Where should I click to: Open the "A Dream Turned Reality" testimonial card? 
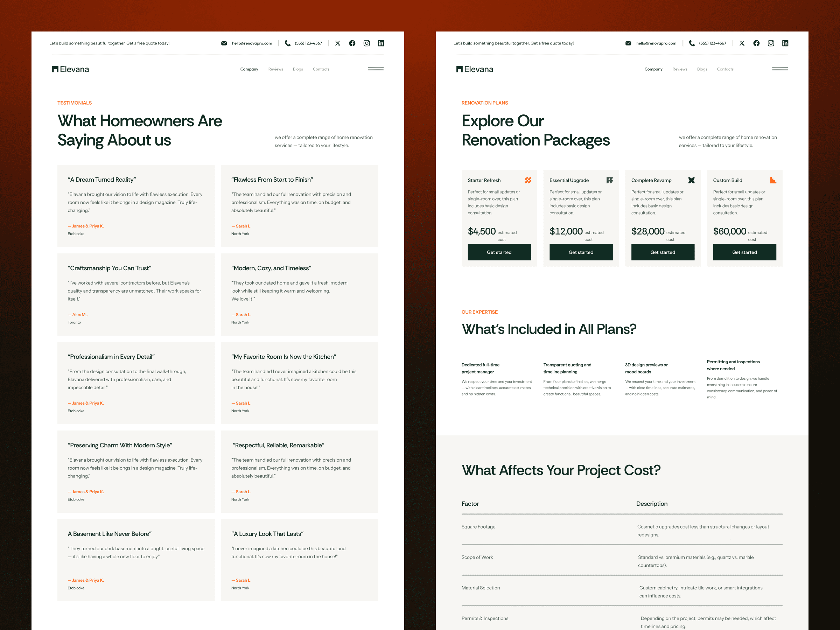136,206
